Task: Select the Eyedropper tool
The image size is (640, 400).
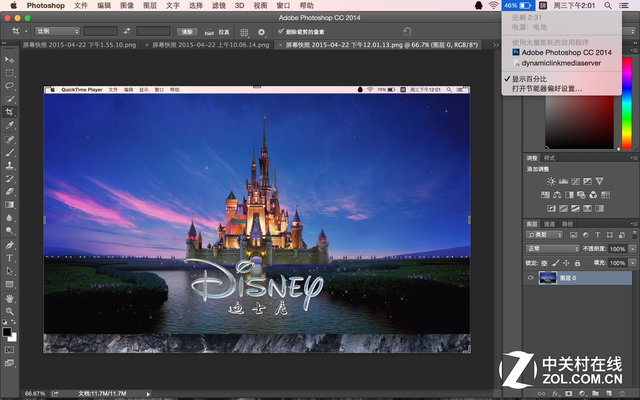Action: (x=9, y=125)
